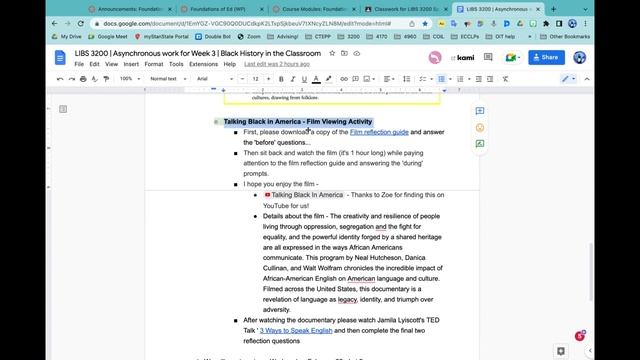Image resolution: width=640 pixels, height=360 pixels.
Task: Reload the page
Action: point(81,24)
